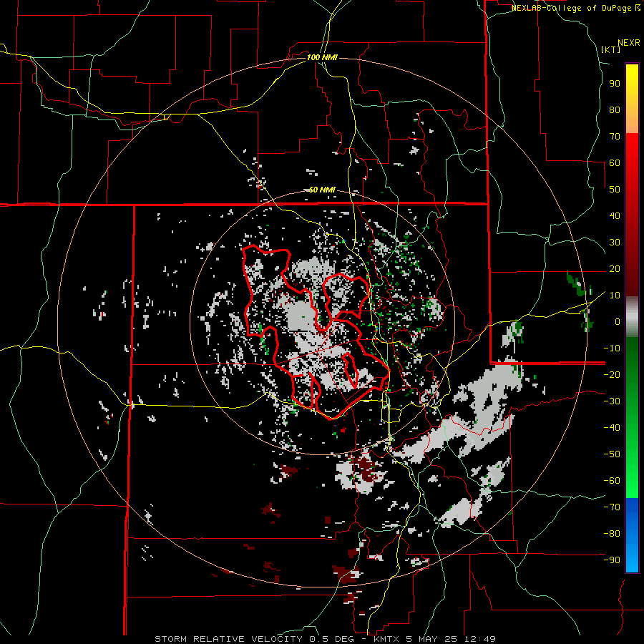644x644 pixels.
Task: Click the 90 value on the velocity scale
Action: click(x=615, y=84)
